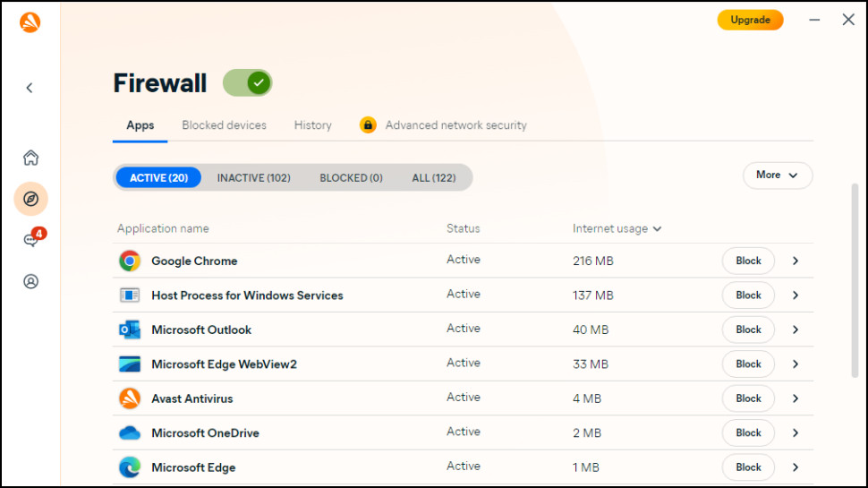Expand Microsoft OneDrive row chevron
This screenshot has width=868, height=488.
796,432
